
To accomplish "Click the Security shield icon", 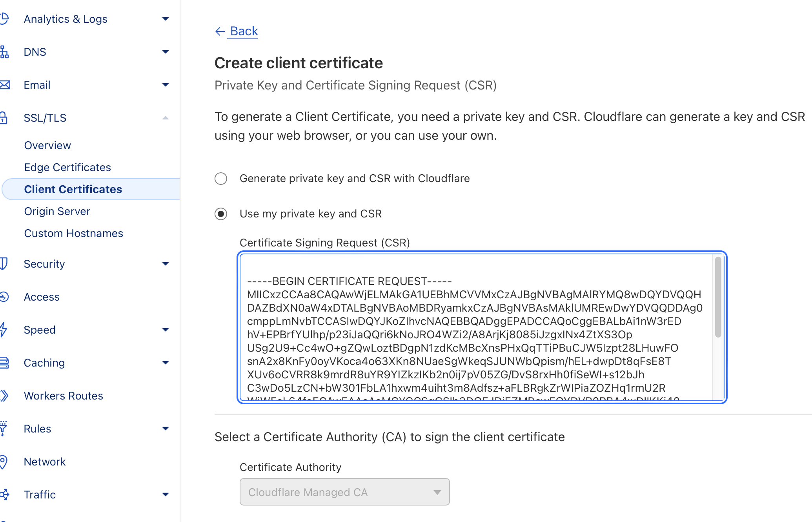I will point(4,264).
